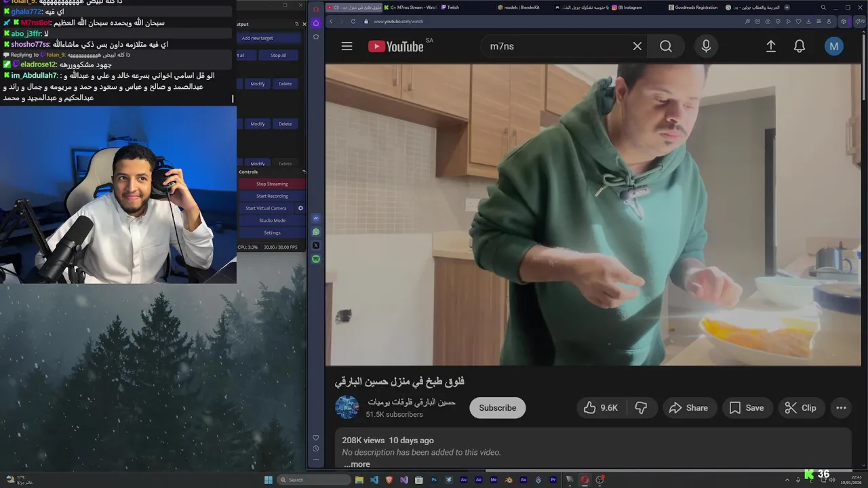Screen dimensions: 868x488
Task: Go back in the browser
Action: click(331, 21)
